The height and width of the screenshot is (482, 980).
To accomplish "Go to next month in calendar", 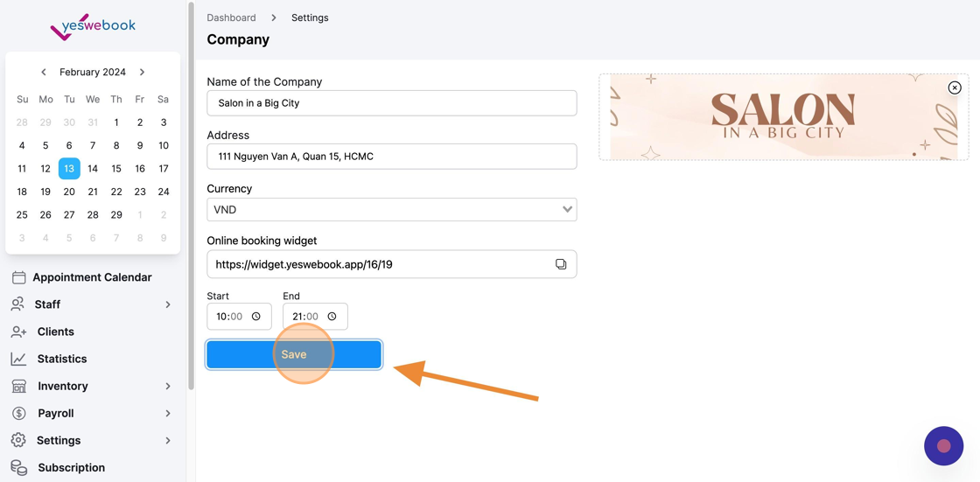I will (x=142, y=72).
